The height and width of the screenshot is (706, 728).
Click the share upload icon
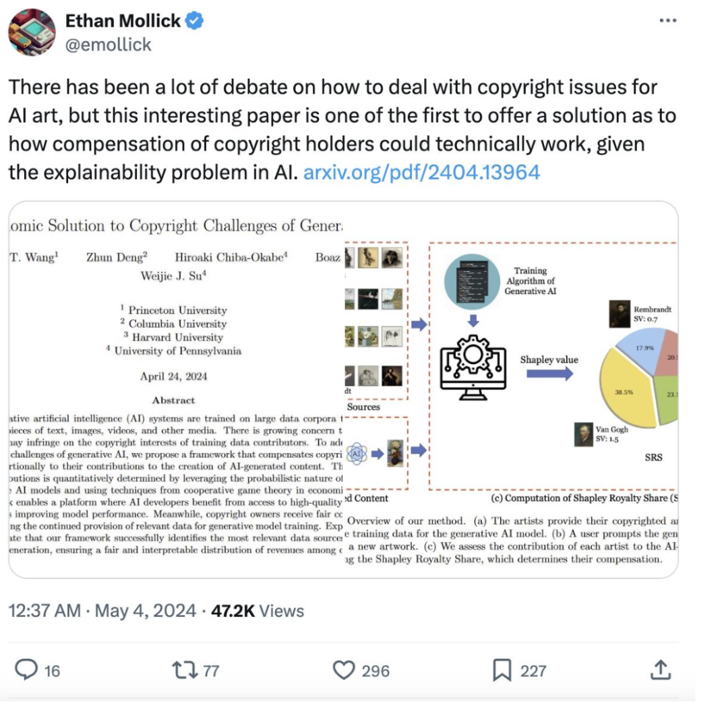coord(661,670)
